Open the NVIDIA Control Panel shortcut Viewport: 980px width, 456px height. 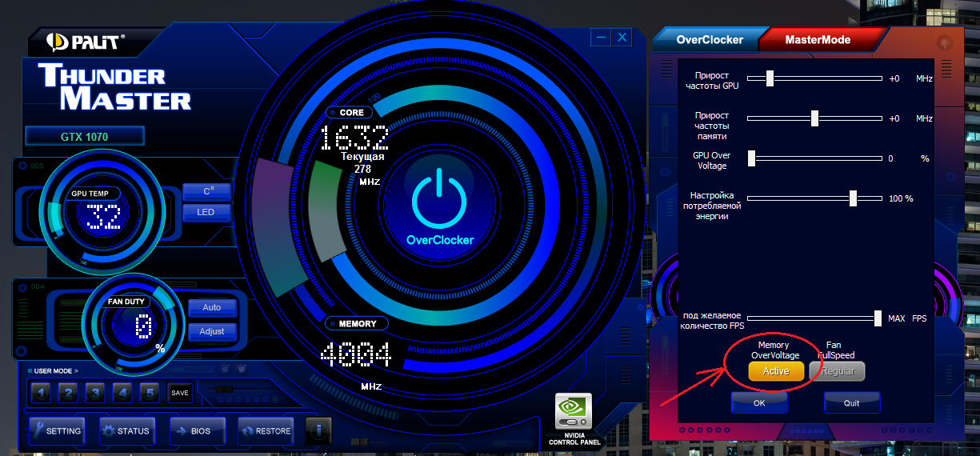[574, 419]
